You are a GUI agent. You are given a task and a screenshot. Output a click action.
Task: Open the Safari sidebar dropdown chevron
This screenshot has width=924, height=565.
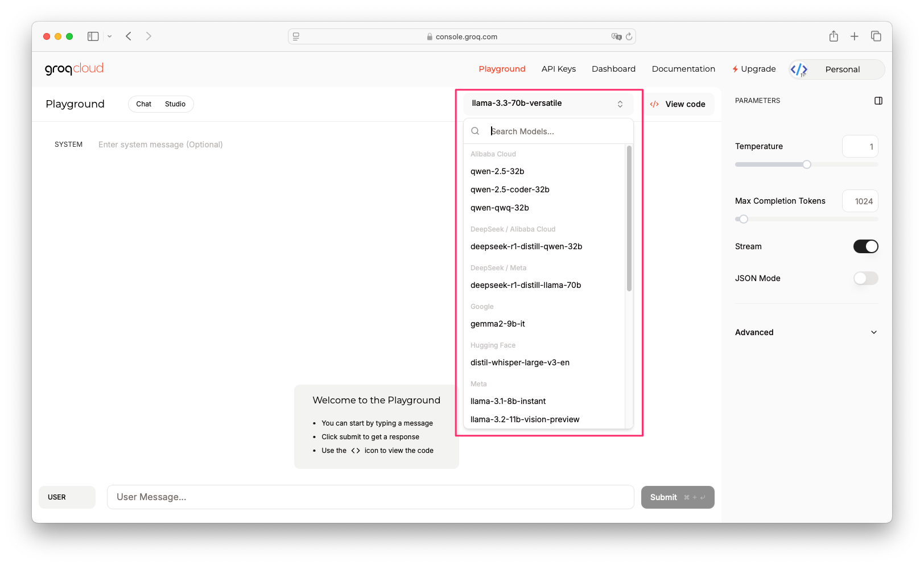click(x=109, y=36)
